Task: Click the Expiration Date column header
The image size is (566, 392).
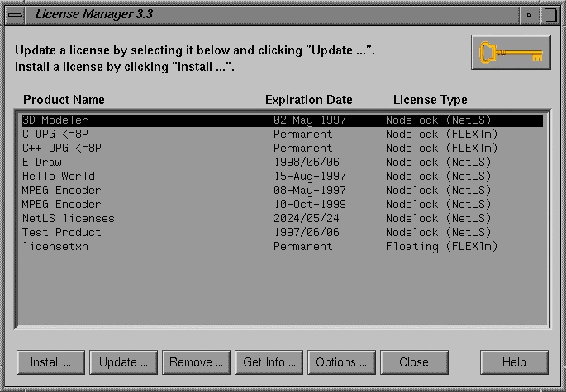Action: click(x=309, y=100)
